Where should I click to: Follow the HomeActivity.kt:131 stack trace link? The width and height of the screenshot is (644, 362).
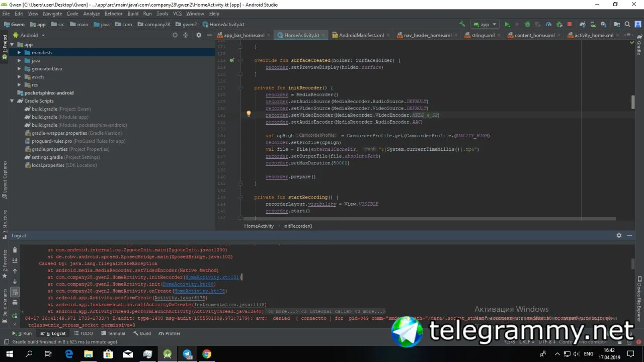coord(212,277)
